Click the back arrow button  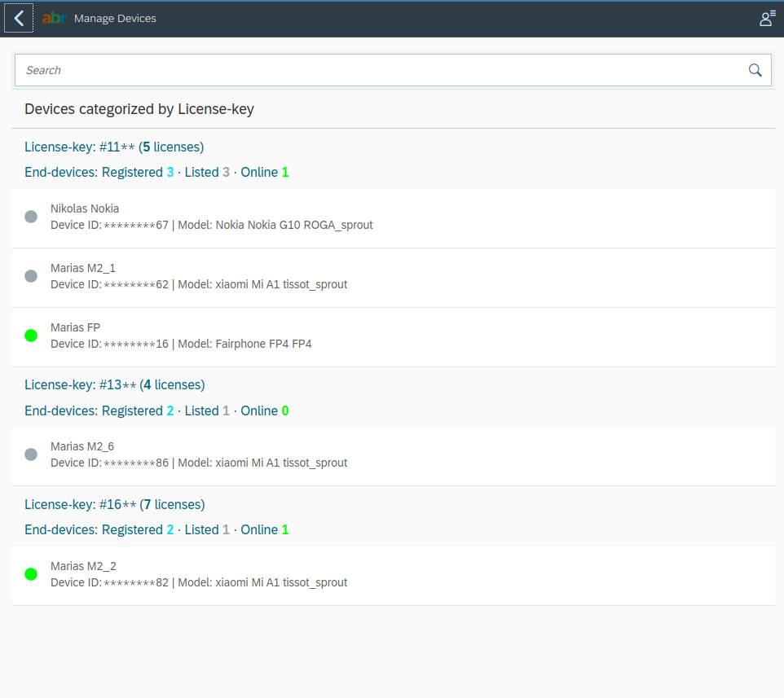pyautogui.click(x=19, y=19)
